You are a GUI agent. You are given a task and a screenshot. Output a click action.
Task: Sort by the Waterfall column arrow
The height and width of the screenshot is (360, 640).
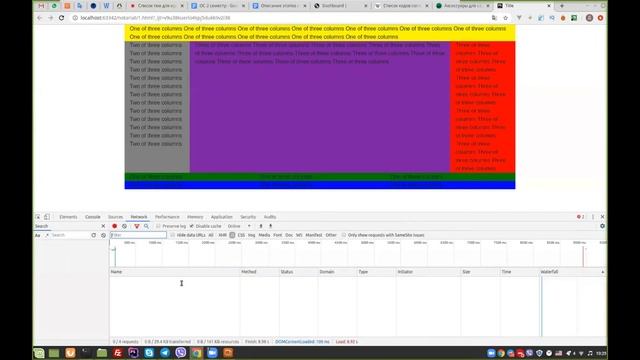click(602, 272)
